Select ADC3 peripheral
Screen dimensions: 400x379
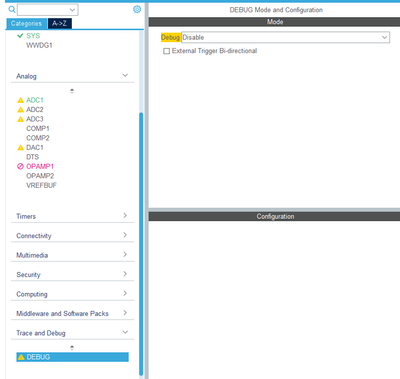point(35,119)
